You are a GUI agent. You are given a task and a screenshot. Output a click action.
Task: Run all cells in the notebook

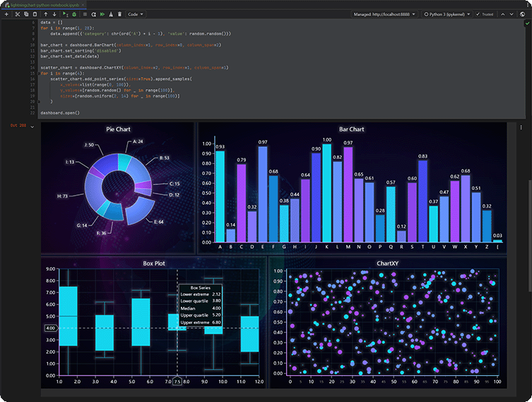point(102,14)
